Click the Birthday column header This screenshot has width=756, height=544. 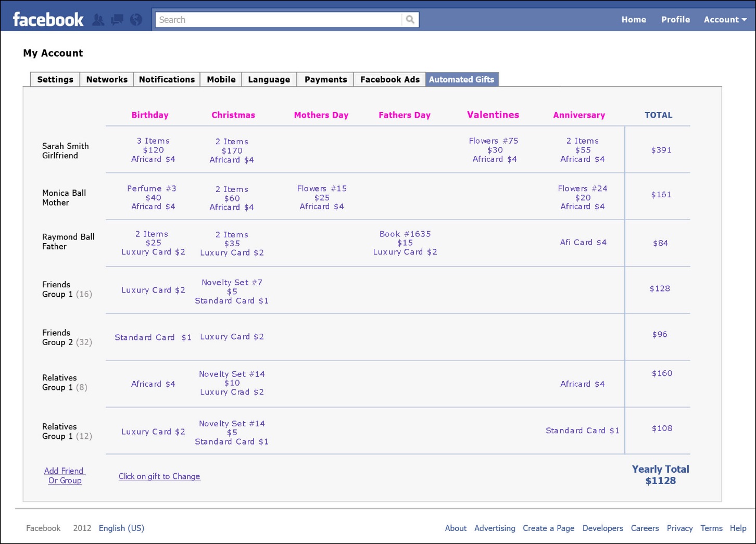coord(150,115)
